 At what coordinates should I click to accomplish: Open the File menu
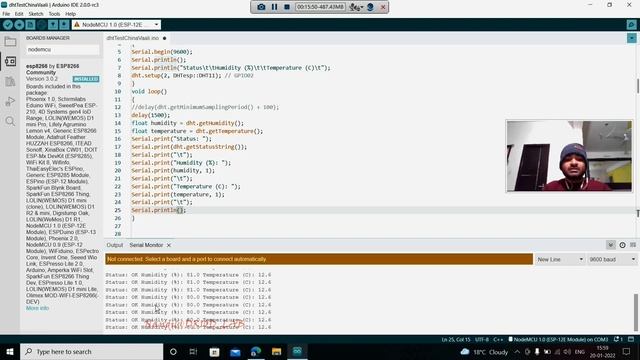click(6, 13)
